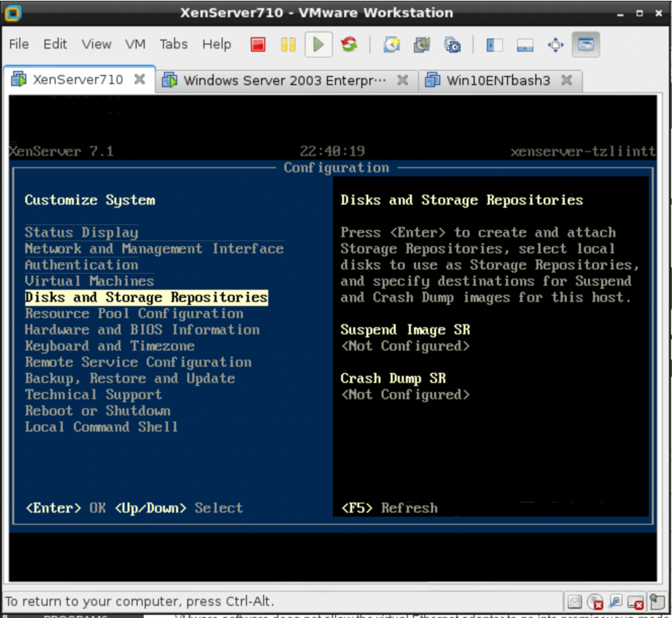Click the <F5> Refresh text
672x618 pixels.
[x=389, y=508]
